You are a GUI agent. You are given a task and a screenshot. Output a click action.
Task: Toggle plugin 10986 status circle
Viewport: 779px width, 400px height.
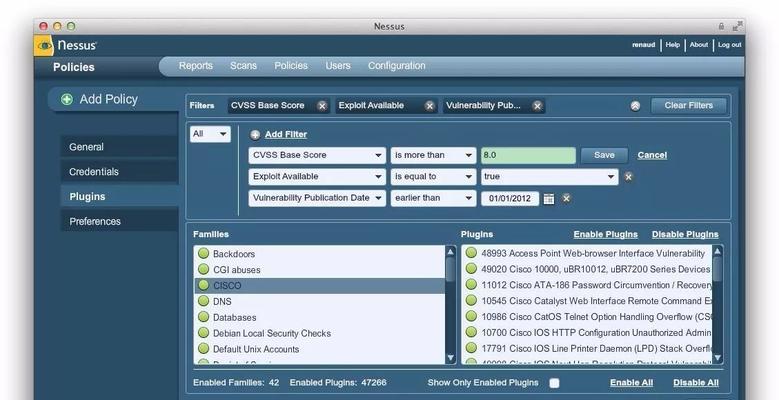(x=471, y=317)
